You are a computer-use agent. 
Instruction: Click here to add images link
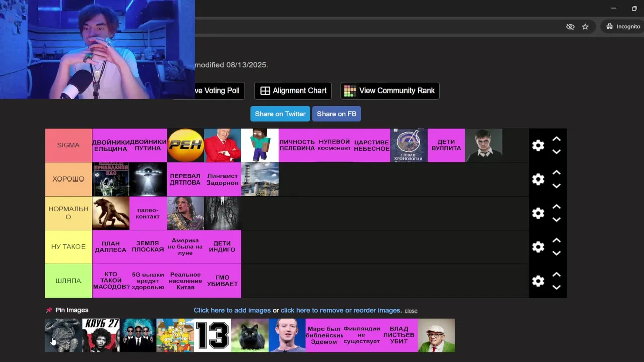pos(232,310)
